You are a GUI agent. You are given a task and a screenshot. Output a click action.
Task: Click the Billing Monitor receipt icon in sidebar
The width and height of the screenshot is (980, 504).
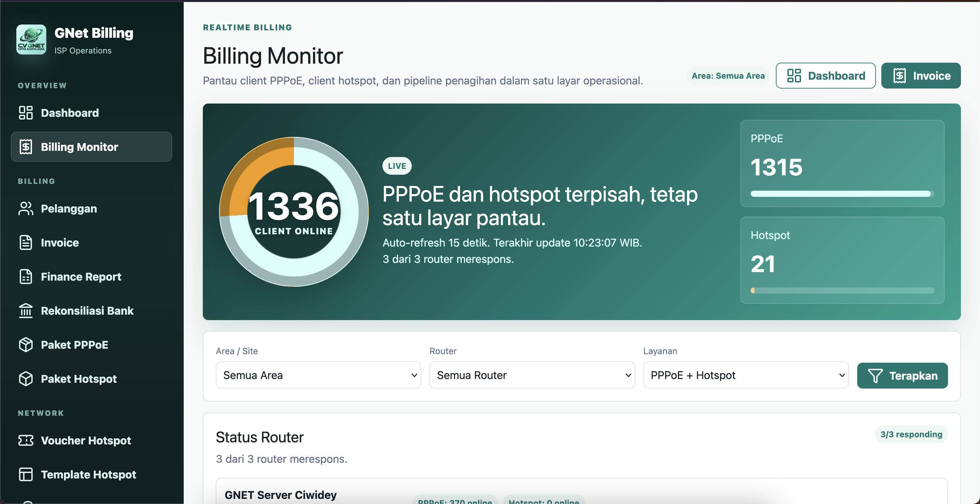tap(26, 147)
